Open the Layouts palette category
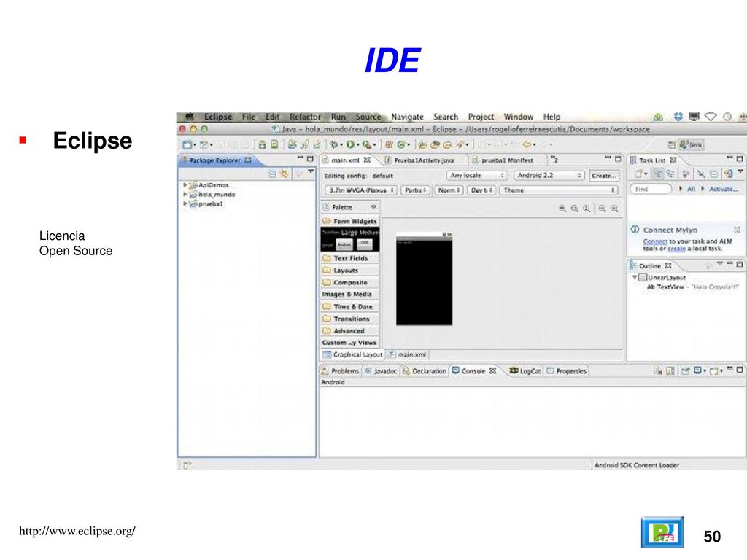The height and width of the screenshot is (560, 747). point(350,271)
